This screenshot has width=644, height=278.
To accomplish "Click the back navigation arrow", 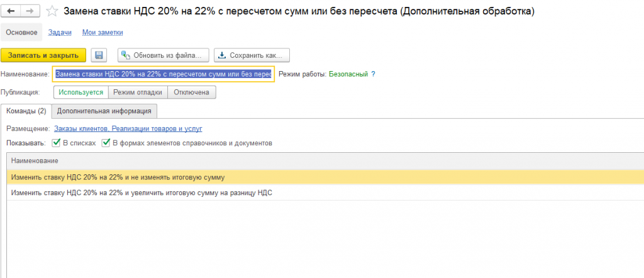I will (x=11, y=11).
